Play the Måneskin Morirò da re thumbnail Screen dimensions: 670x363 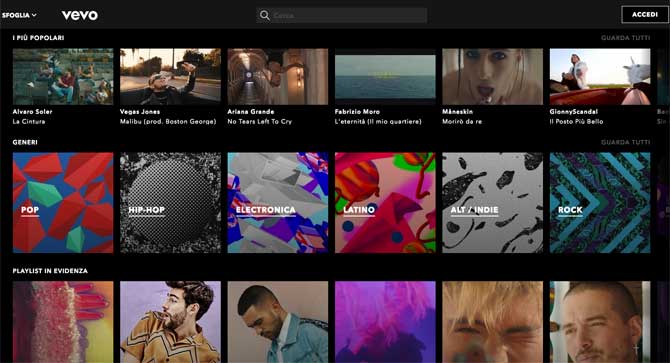pyautogui.click(x=493, y=76)
